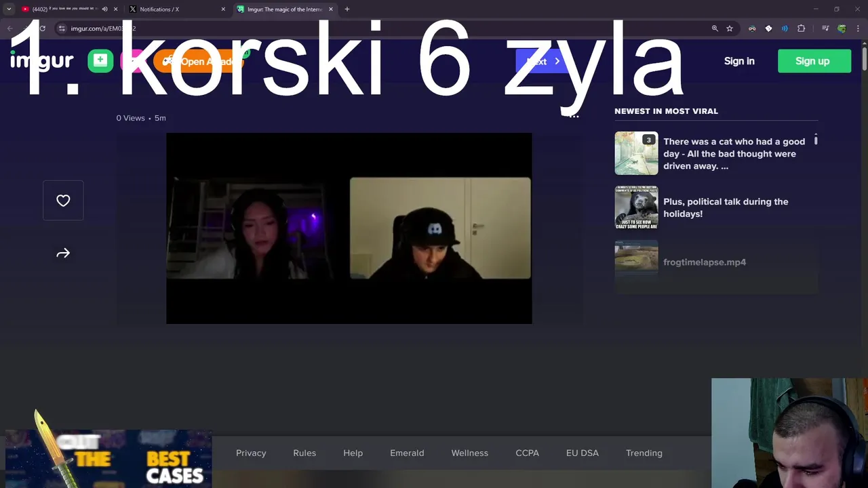Screen dimensions: 868x488
Task: Open the CCPA footer link
Action: pyautogui.click(x=528, y=453)
